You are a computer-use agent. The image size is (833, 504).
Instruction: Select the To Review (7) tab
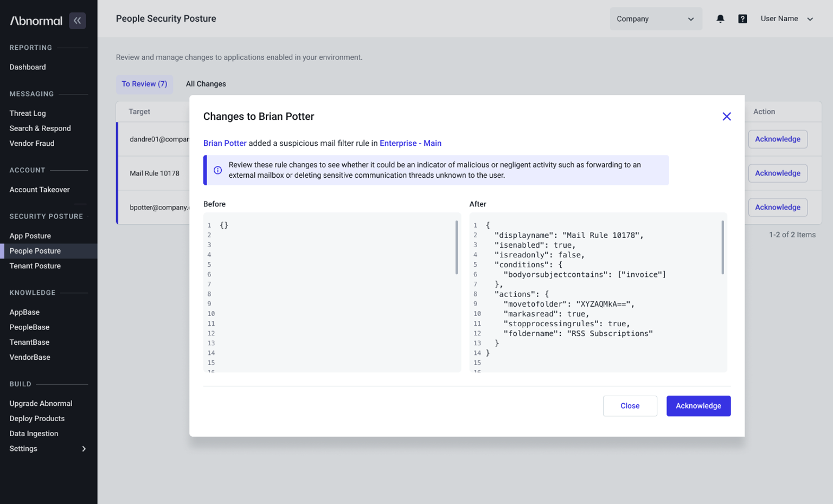[x=144, y=84]
